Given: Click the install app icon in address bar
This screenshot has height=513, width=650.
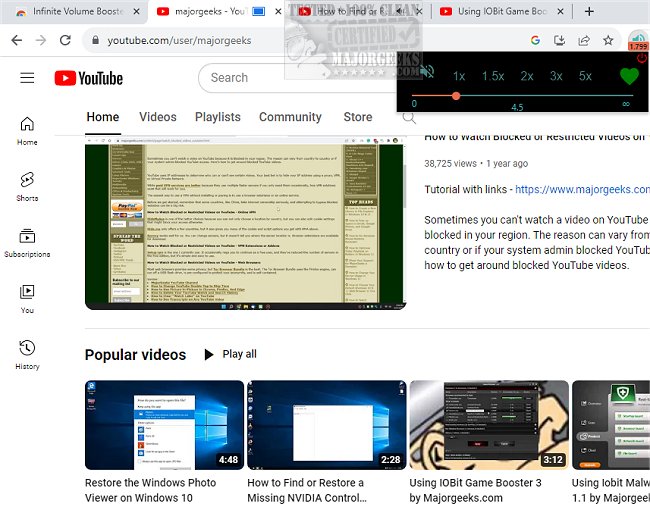Looking at the screenshot, I should coord(560,40).
